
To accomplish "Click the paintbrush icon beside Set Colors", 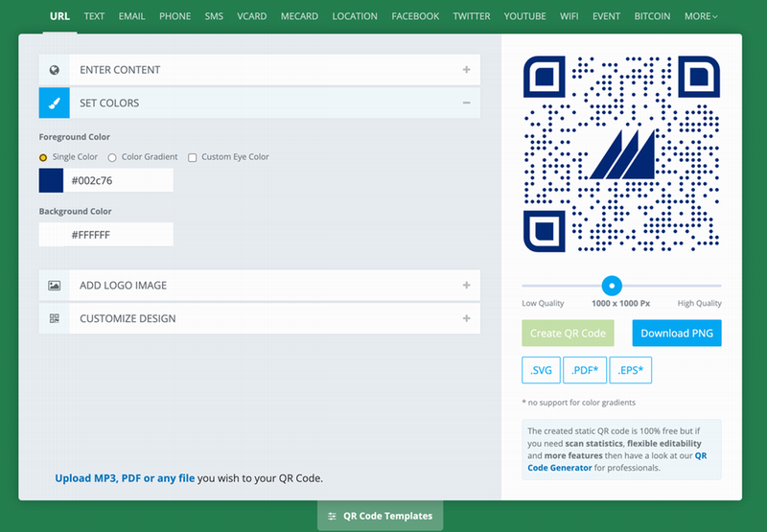I will click(x=55, y=103).
